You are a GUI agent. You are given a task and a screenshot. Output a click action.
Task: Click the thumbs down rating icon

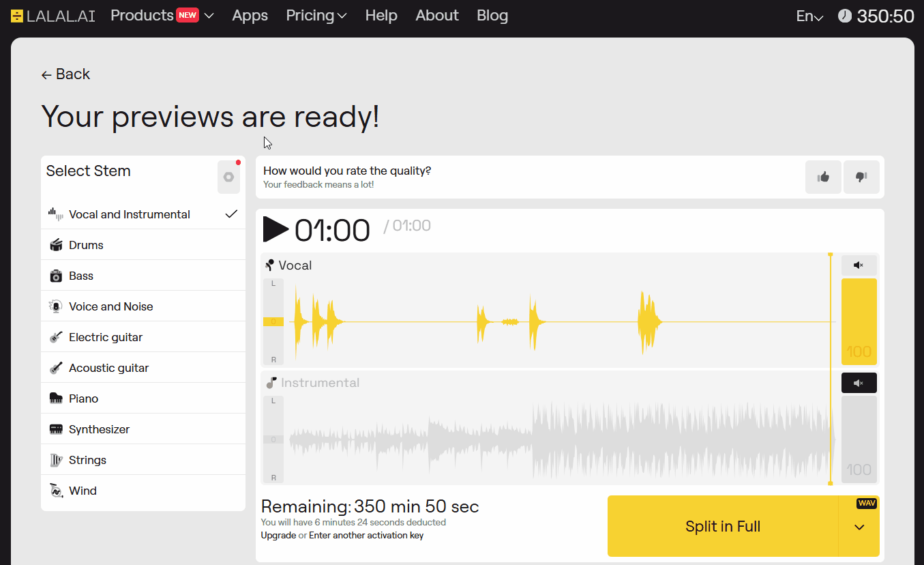(x=861, y=177)
